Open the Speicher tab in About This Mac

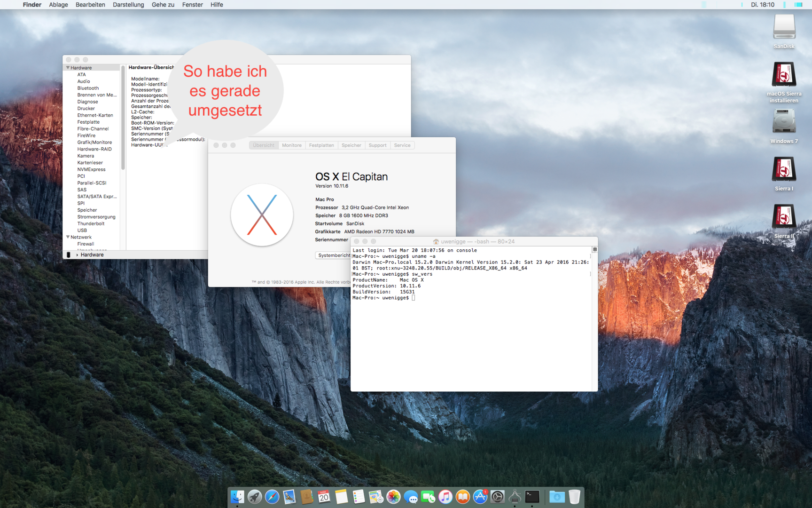click(x=351, y=145)
